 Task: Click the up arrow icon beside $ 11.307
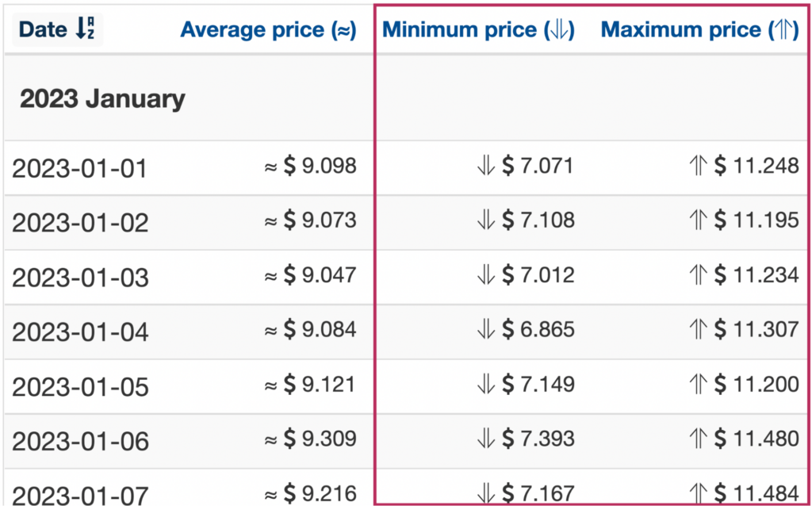pos(699,329)
